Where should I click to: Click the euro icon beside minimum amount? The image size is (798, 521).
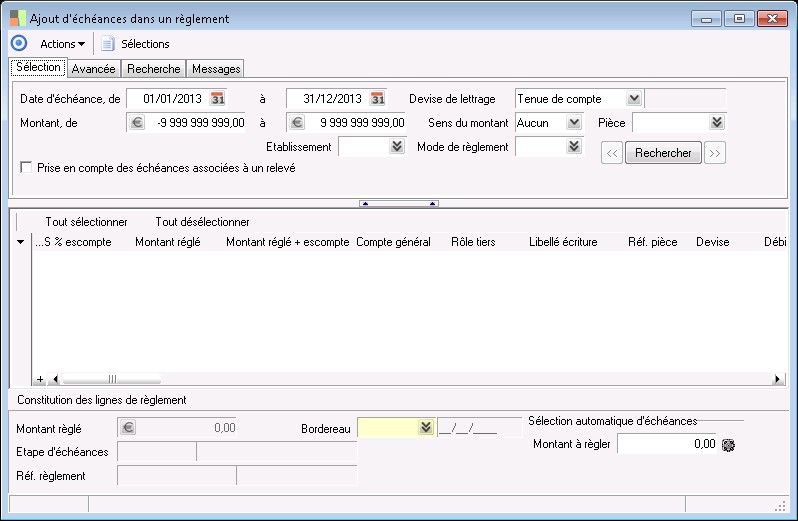click(136, 123)
